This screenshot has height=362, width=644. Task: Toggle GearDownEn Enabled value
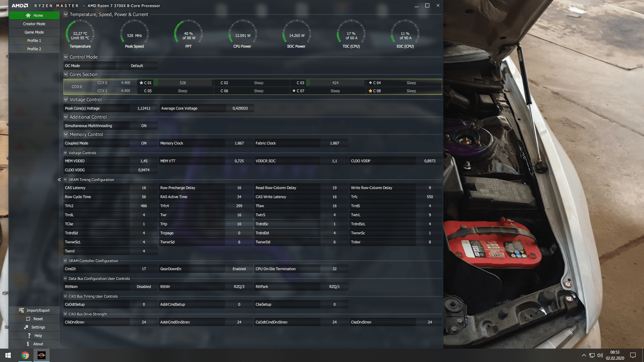pyautogui.click(x=239, y=269)
